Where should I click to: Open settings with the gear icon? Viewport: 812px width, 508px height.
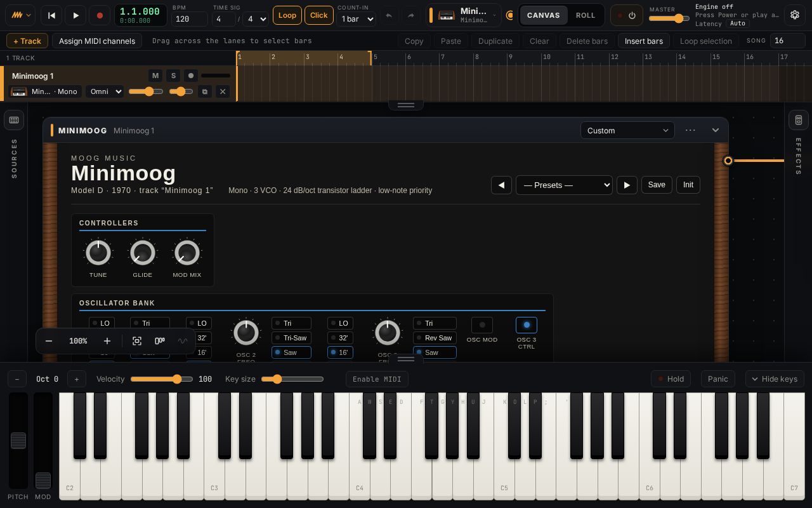coord(794,15)
